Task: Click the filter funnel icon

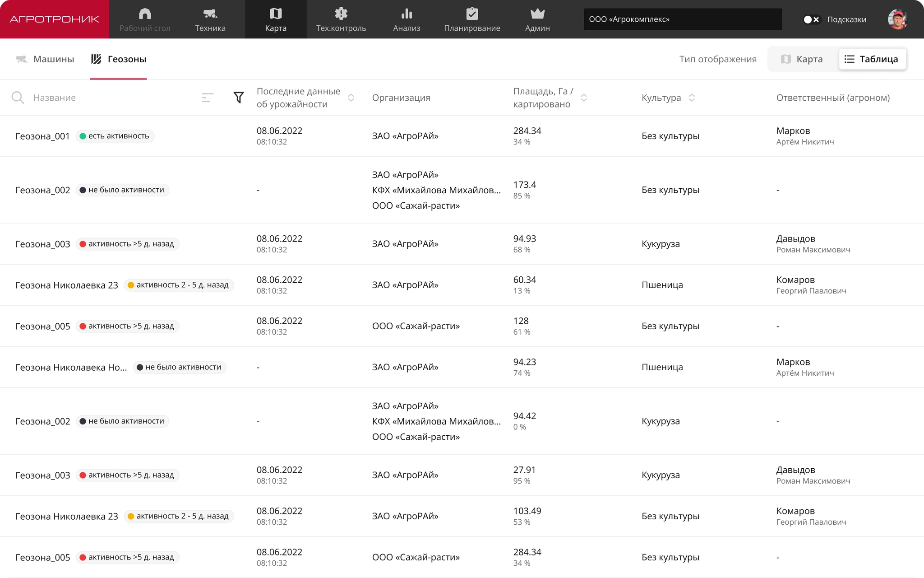Action: click(x=239, y=97)
